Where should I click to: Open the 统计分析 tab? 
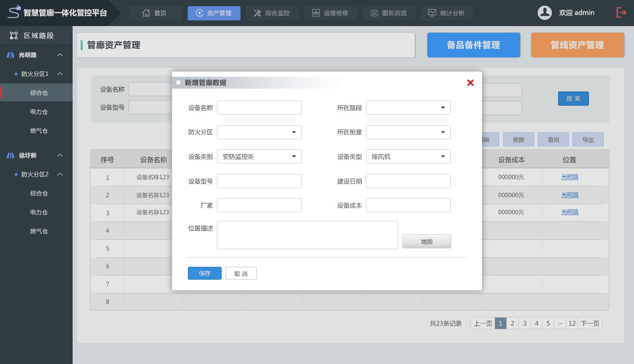(447, 13)
